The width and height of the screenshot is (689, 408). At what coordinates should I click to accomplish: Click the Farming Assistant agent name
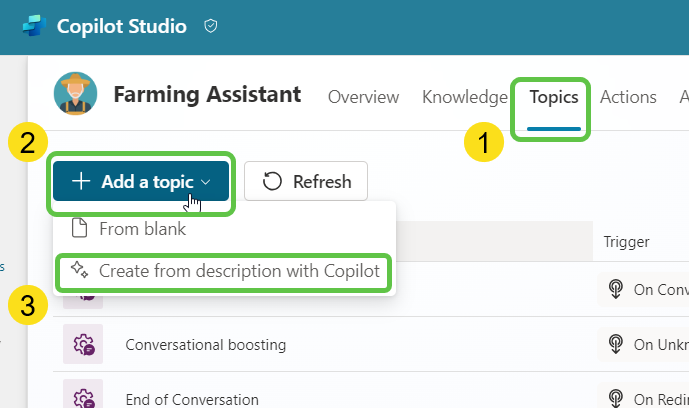(207, 94)
